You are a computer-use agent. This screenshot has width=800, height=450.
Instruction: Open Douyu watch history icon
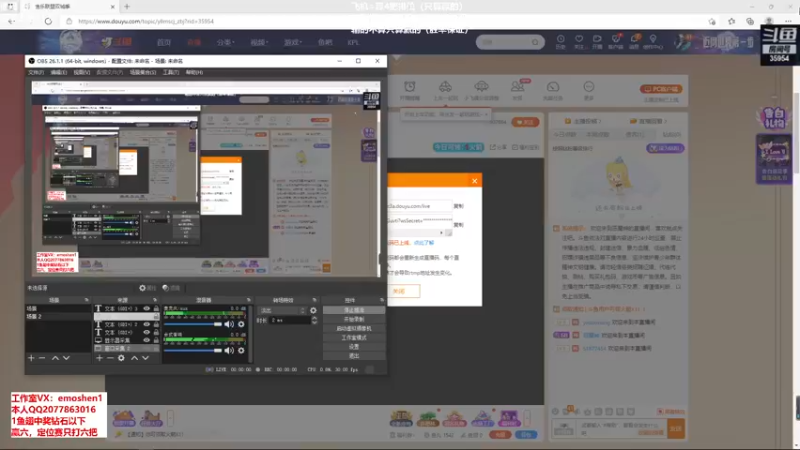pos(560,41)
